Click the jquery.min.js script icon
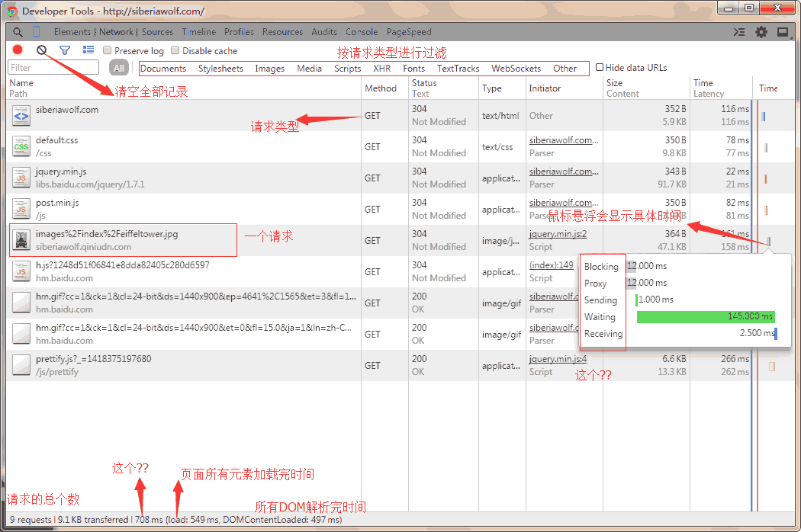The image size is (801, 532). pos(21,178)
